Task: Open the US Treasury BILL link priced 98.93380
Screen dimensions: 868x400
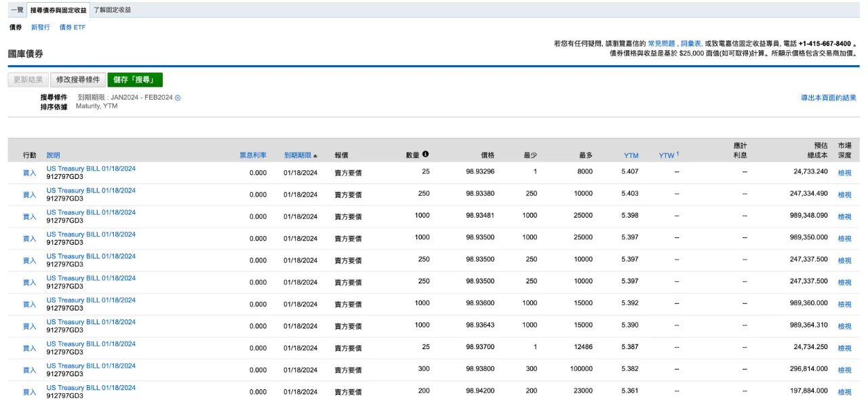Action: [91, 191]
